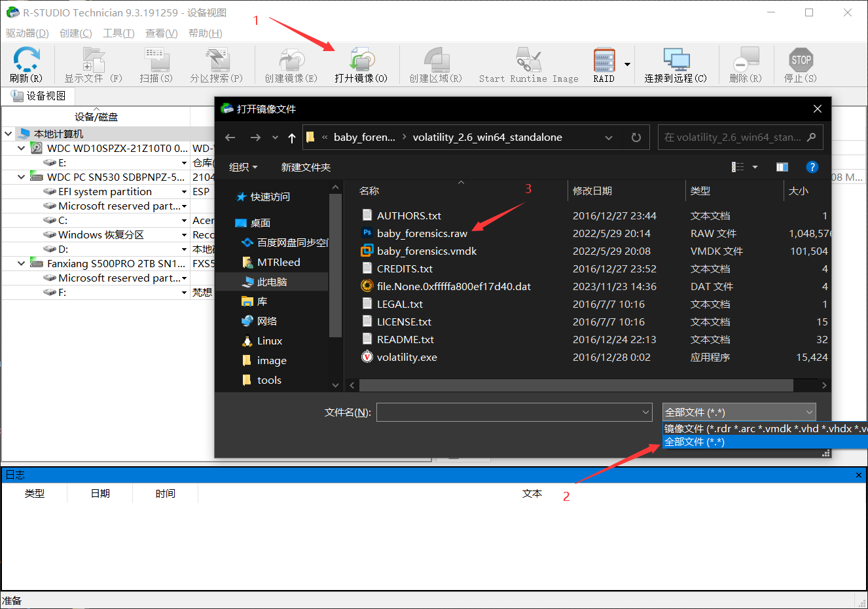Collapse the WDC WD10SPZX drive node
Image resolution: width=868 pixels, height=609 pixels.
pyautogui.click(x=22, y=148)
